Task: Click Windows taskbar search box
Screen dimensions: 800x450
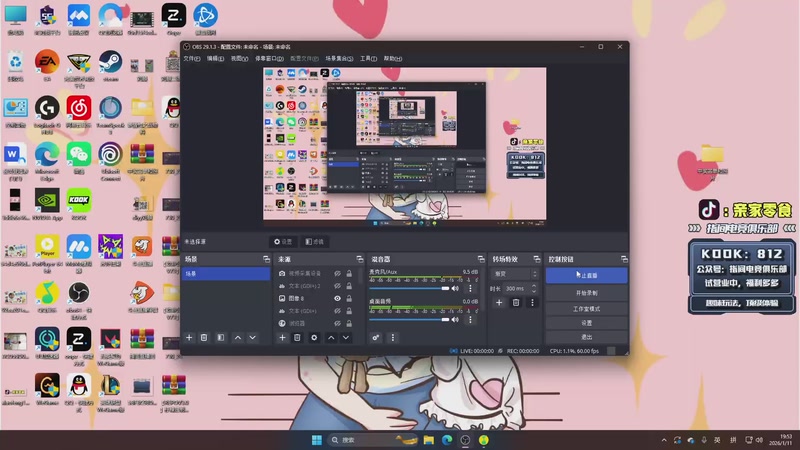Action: 371,440
